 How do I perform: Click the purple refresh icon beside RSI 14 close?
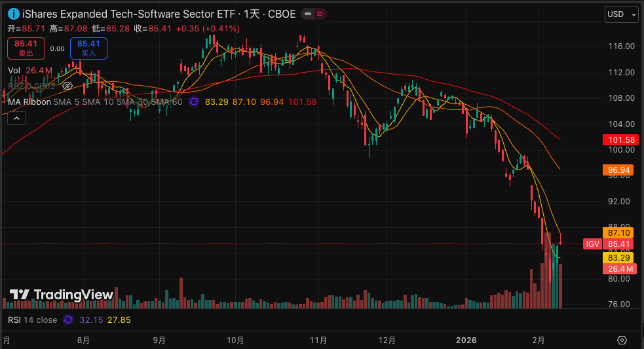69,320
